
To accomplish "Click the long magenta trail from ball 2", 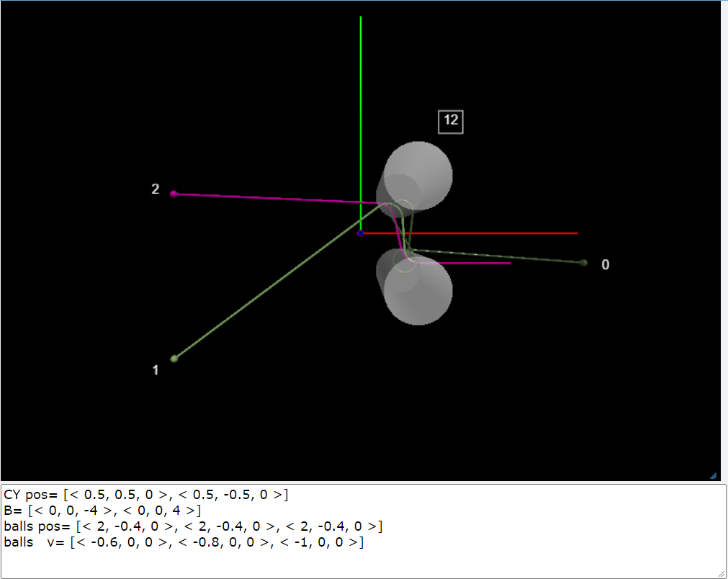I will (x=274, y=198).
